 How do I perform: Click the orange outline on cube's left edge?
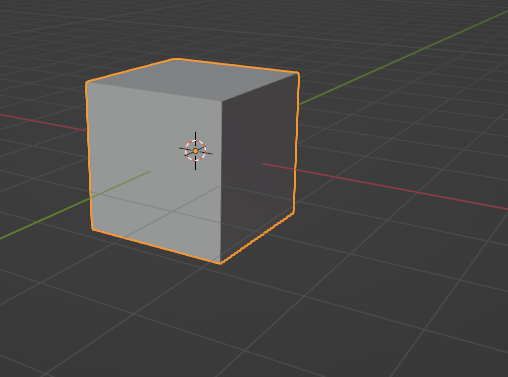pos(89,156)
